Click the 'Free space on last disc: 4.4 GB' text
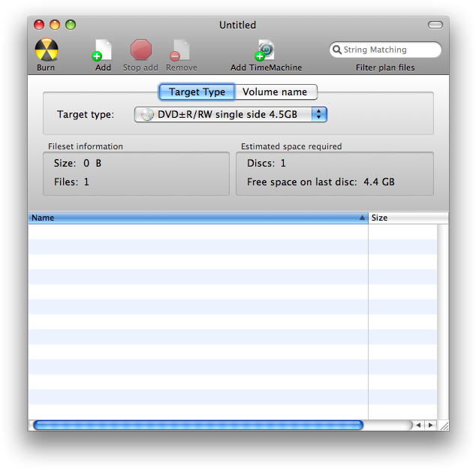The width and height of the screenshot is (476, 469). (321, 182)
